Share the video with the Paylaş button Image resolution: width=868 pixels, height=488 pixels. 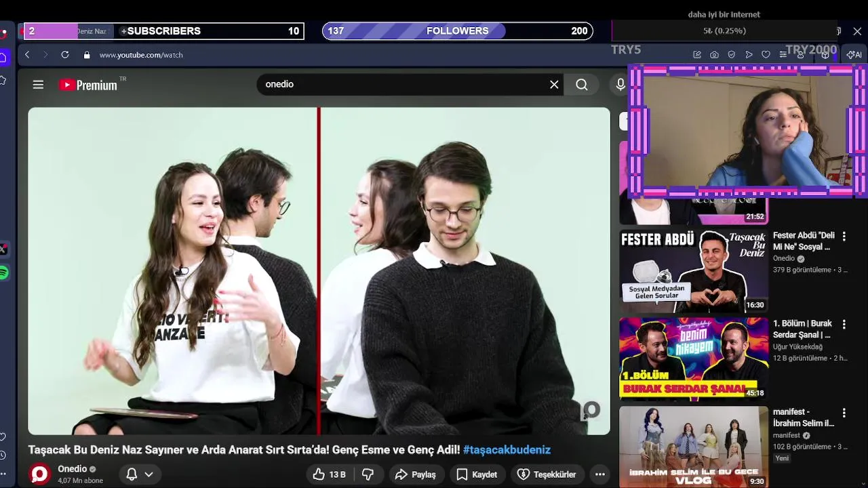point(416,474)
